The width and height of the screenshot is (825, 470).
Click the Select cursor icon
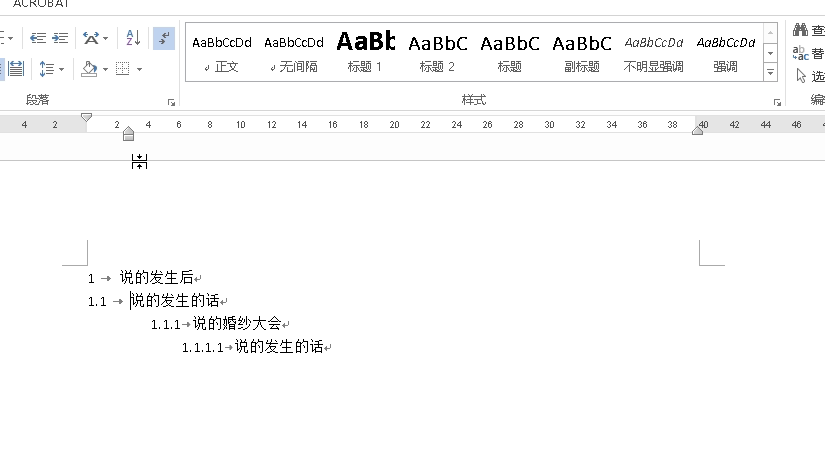coord(801,76)
